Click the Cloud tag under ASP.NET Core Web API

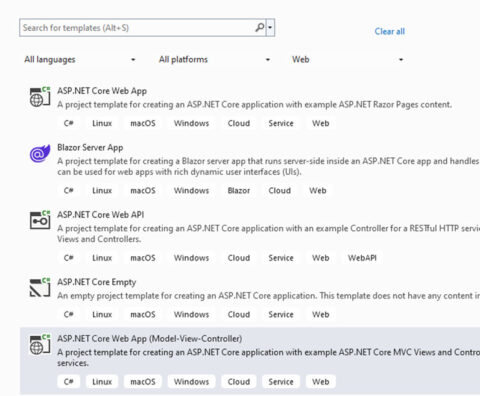239,258
